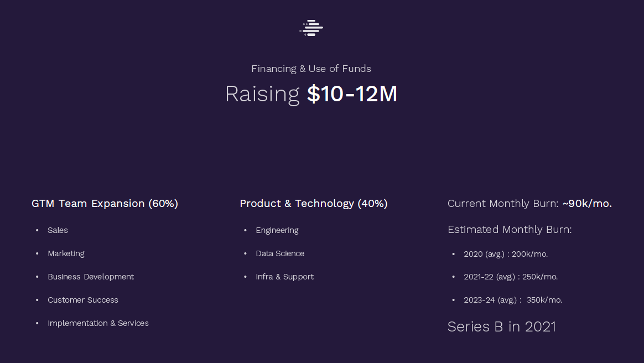
Task: Click the "Estimated Monthly Burn:" heading
Action: coord(510,230)
